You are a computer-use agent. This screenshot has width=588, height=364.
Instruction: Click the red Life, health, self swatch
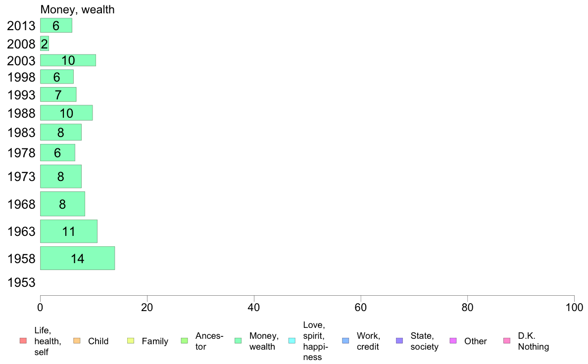(x=23, y=341)
